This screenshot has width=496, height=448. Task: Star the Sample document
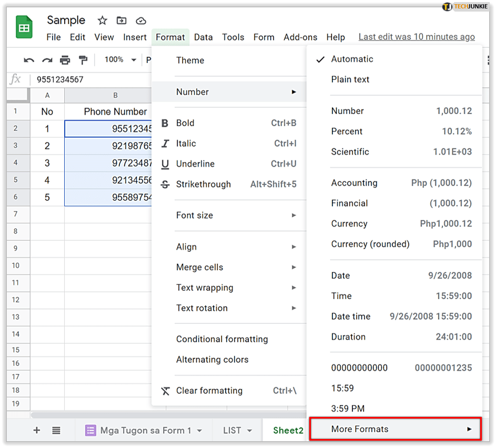(103, 21)
